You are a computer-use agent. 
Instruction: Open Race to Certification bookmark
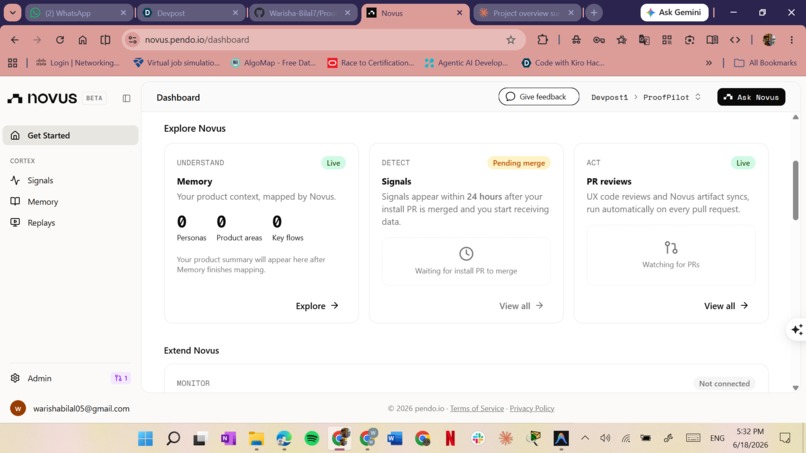[x=370, y=63]
